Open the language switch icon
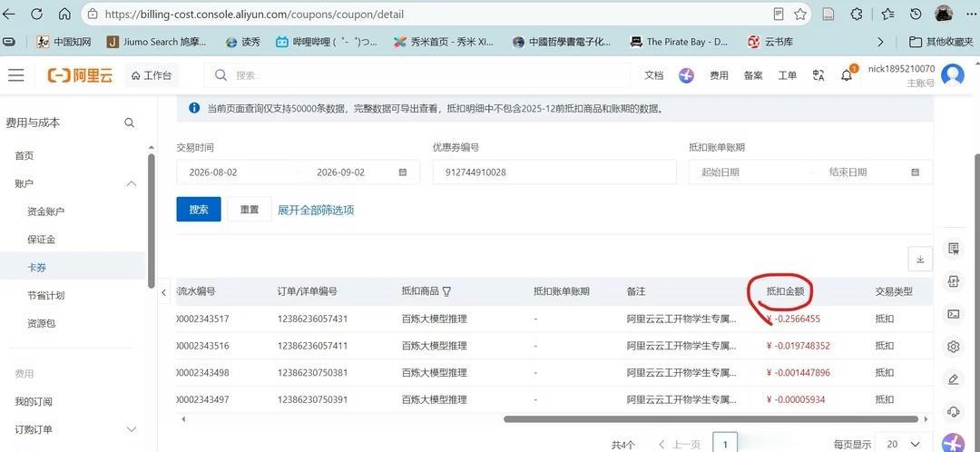The image size is (980, 452). click(818, 75)
